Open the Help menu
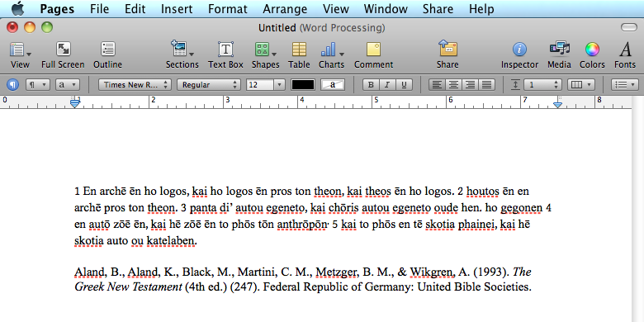The width and height of the screenshot is (644, 322). 481,8
